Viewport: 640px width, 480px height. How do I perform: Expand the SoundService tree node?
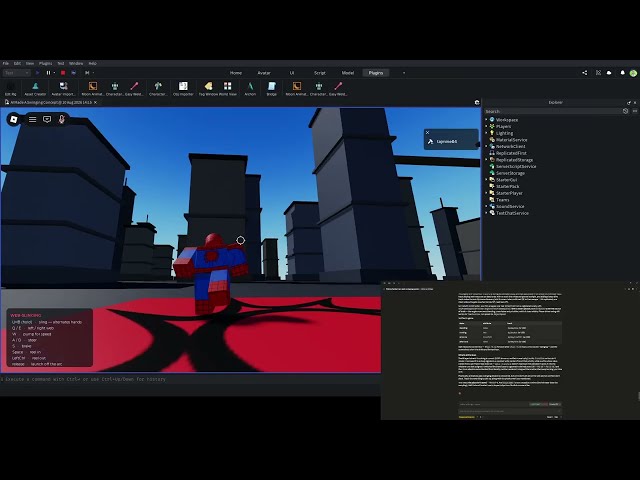(486, 206)
